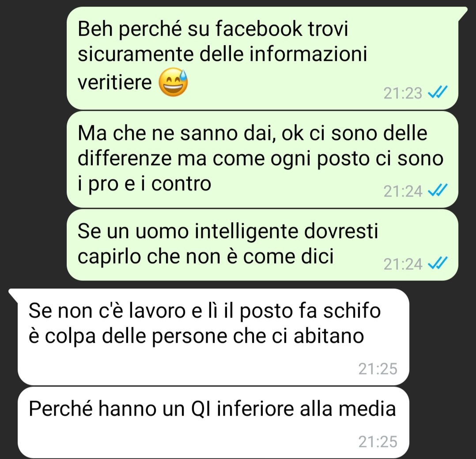Tap the 21:24 timestamp beside 'i pro e i contro'

tap(403, 191)
